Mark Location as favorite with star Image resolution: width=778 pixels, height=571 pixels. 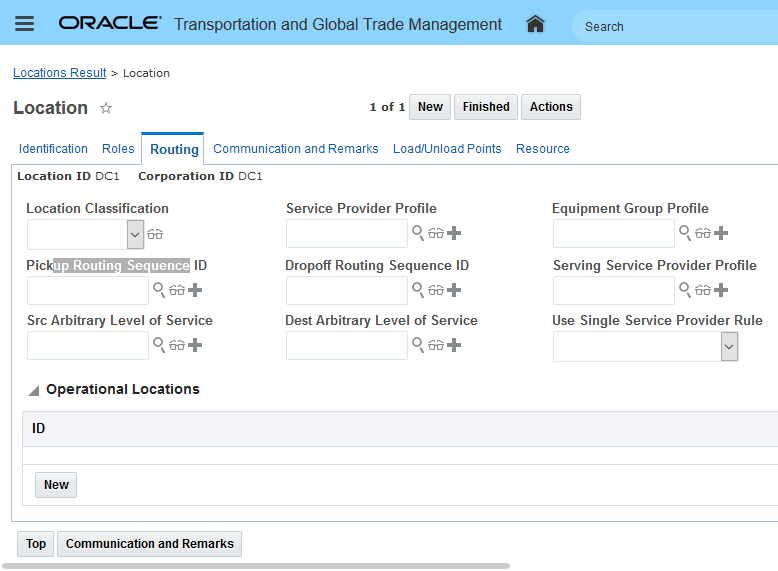pyautogui.click(x=106, y=108)
